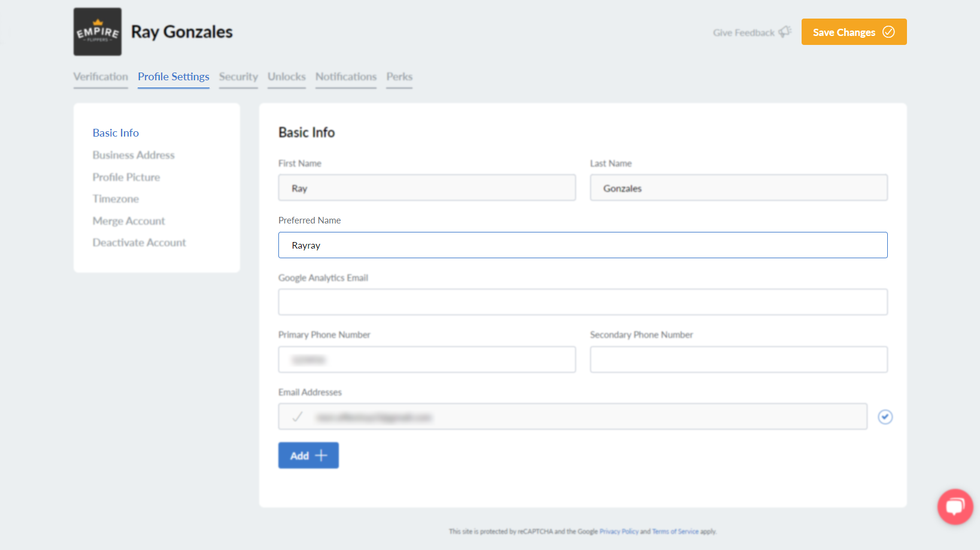980x550 pixels.
Task: Open the Security tab
Action: click(238, 77)
